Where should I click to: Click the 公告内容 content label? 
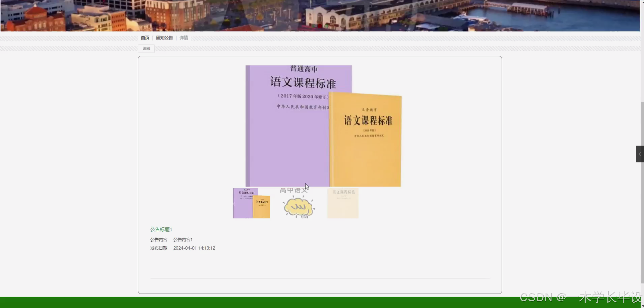click(x=159, y=239)
